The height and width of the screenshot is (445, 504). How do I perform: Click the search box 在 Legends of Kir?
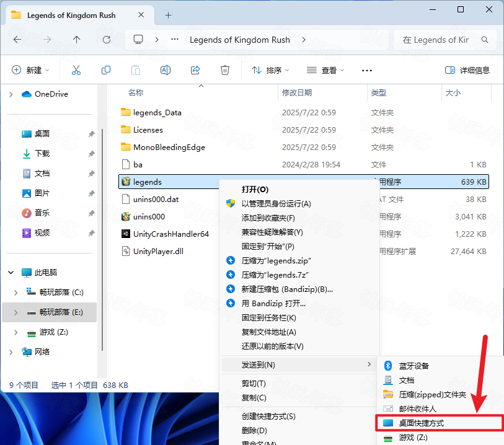(445, 40)
